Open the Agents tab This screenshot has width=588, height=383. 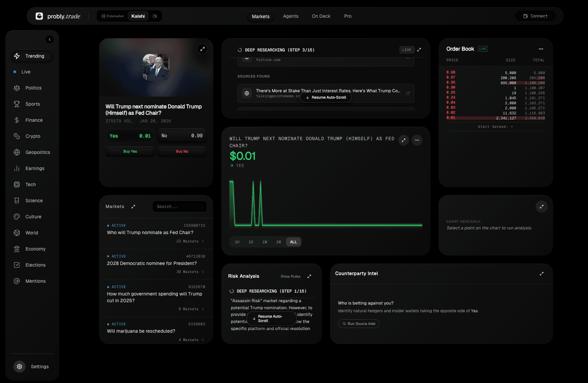[290, 16]
